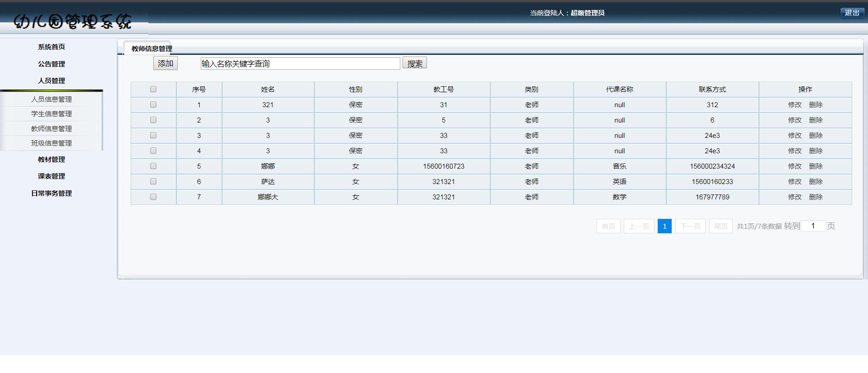Click the jump-to-page number field
The width and height of the screenshot is (868, 373).
point(813,226)
